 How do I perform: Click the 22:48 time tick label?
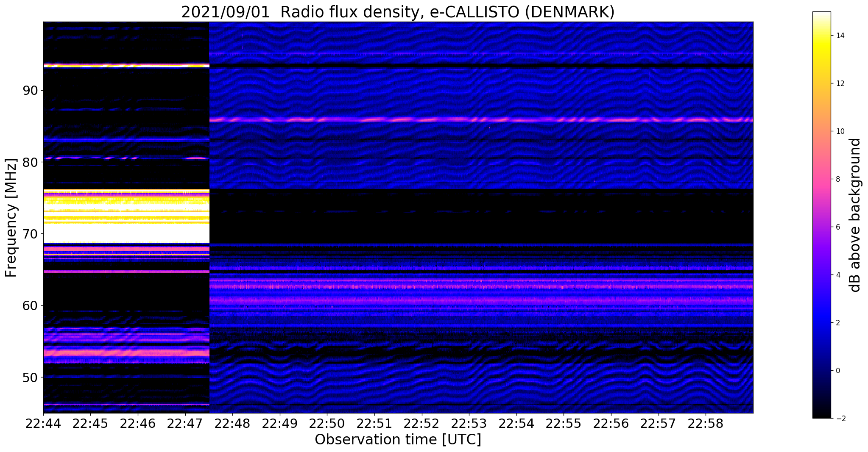[x=232, y=424]
